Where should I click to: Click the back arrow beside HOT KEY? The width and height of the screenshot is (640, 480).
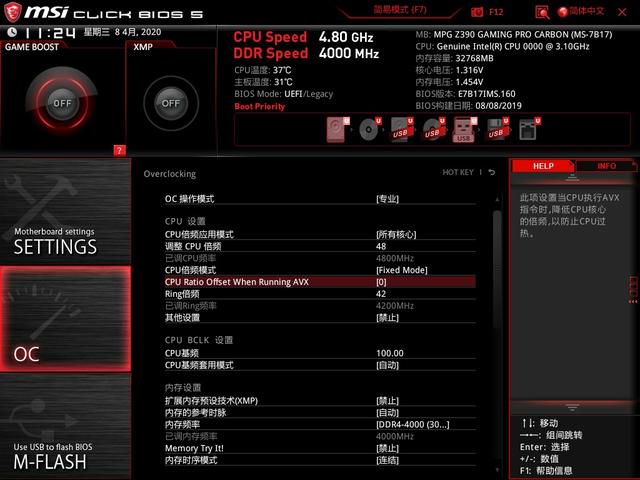[492, 173]
